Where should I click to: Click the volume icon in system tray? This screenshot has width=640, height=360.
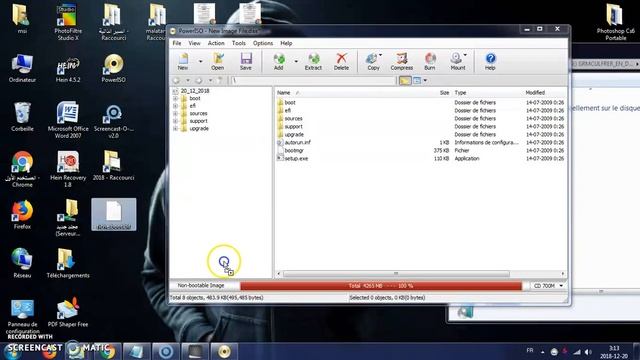click(x=588, y=352)
